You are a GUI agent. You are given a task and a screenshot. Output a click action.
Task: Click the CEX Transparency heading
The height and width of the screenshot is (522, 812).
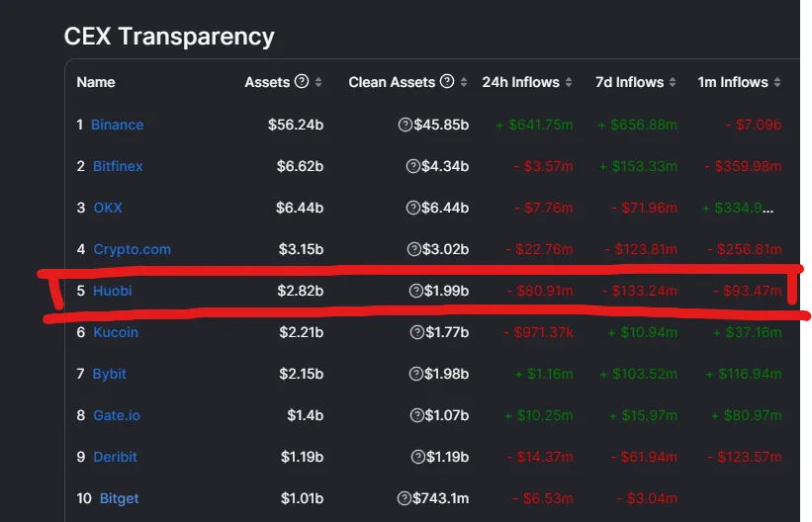tap(169, 37)
